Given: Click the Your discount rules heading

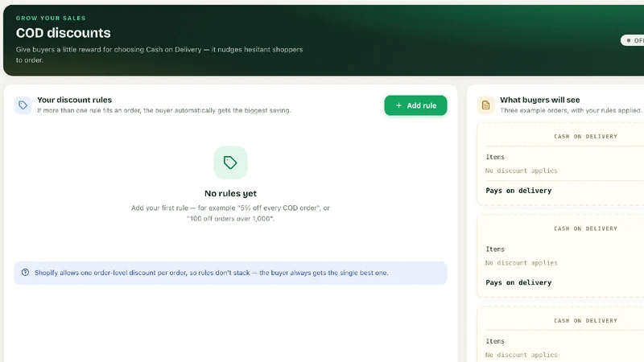Looking at the screenshot, I should tap(74, 100).
